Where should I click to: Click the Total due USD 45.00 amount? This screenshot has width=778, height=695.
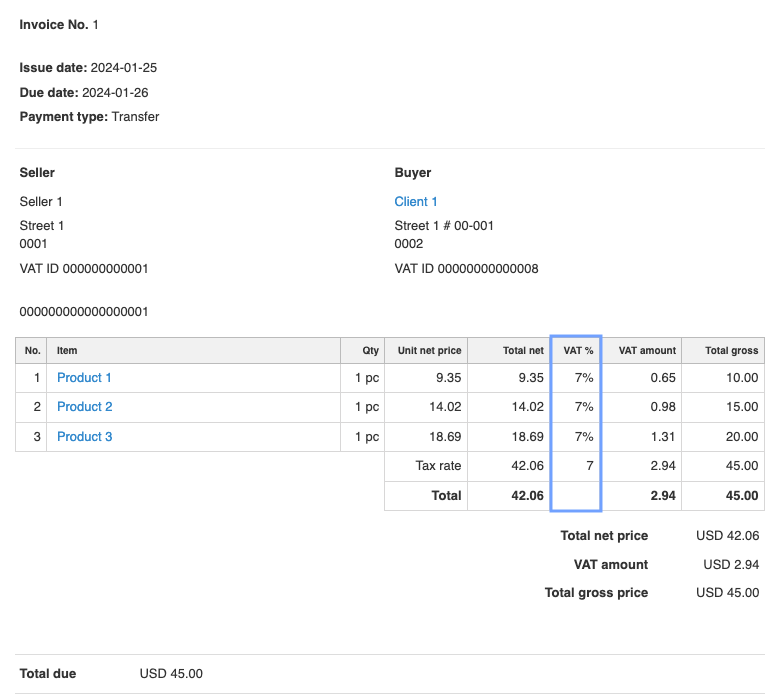click(x=171, y=674)
